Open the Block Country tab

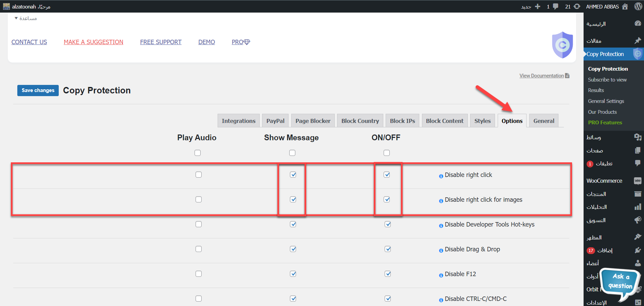[360, 121]
